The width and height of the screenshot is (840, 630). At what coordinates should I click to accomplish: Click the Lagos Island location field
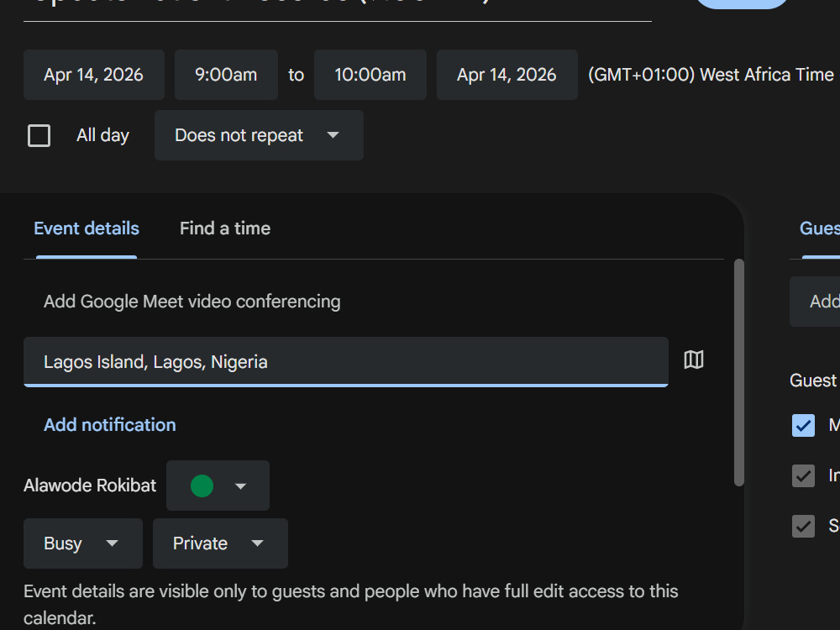point(345,361)
